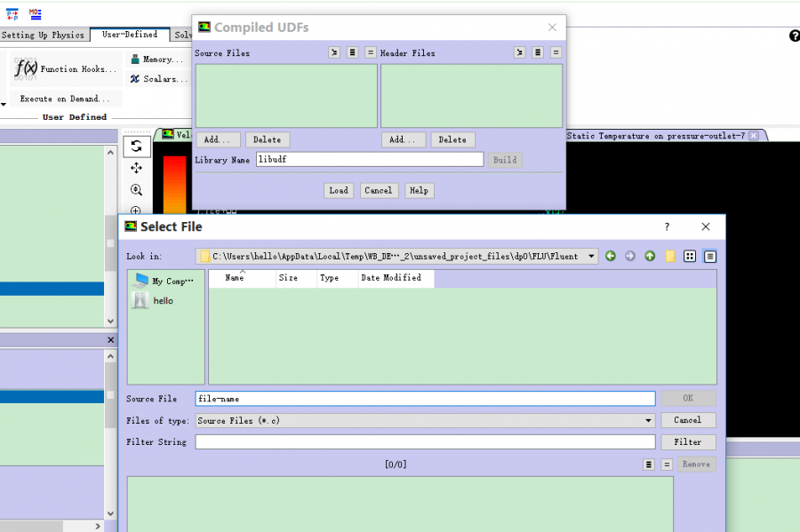Click the upper left panel scroll-up arrow
The height and width of the screenshot is (532, 800).
tap(111, 153)
